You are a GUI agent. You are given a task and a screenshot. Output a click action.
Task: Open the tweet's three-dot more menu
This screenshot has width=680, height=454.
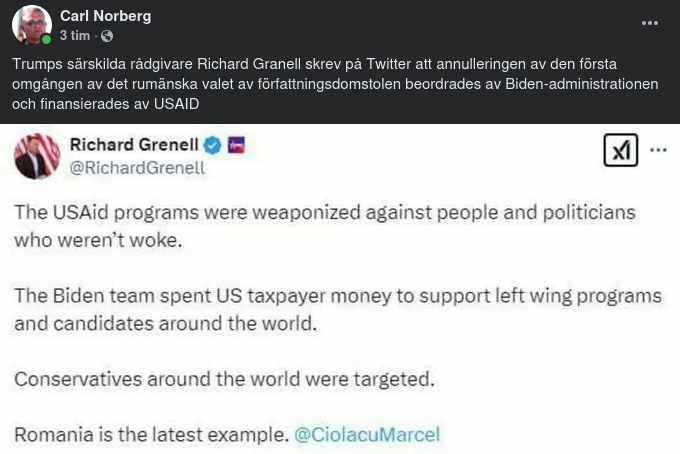click(x=658, y=150)
